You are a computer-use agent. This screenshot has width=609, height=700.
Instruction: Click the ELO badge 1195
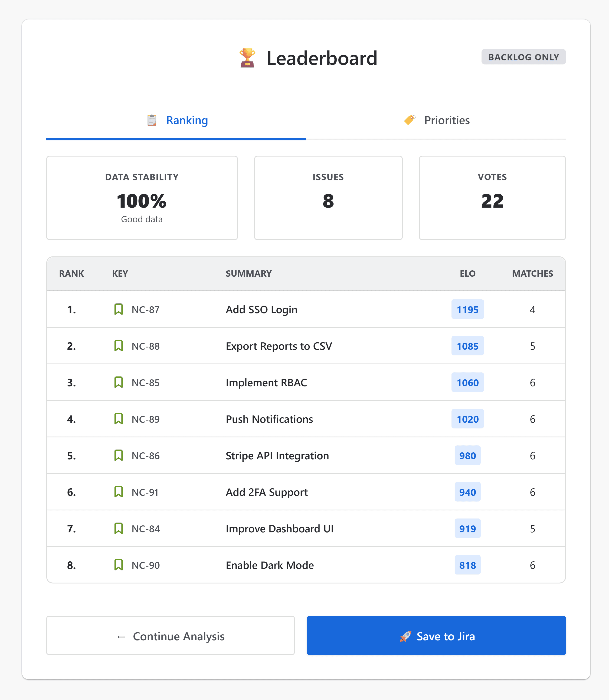pyautogui.click(x=468, y=309)
